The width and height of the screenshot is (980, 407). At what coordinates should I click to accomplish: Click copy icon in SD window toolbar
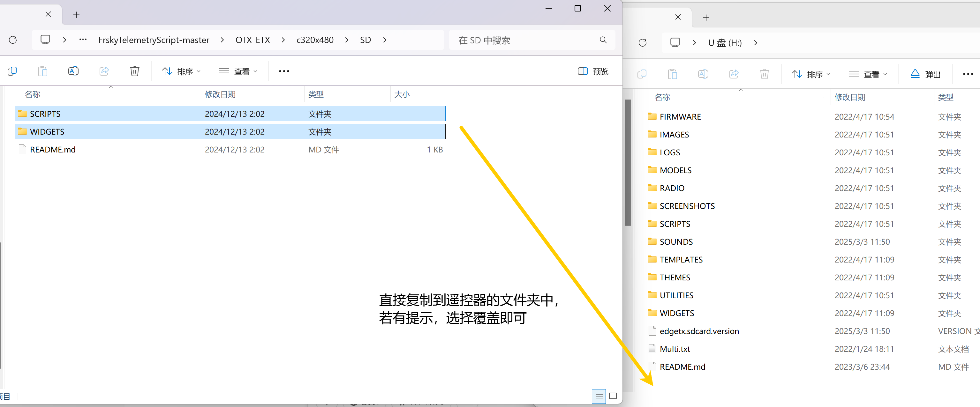12,71
